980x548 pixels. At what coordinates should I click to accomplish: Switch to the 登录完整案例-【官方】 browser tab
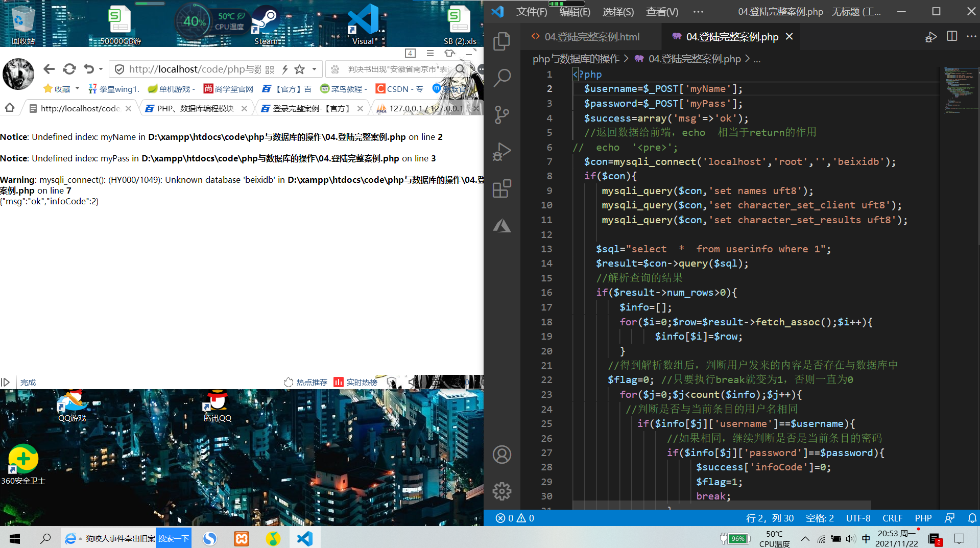click(x=312, y=108)
